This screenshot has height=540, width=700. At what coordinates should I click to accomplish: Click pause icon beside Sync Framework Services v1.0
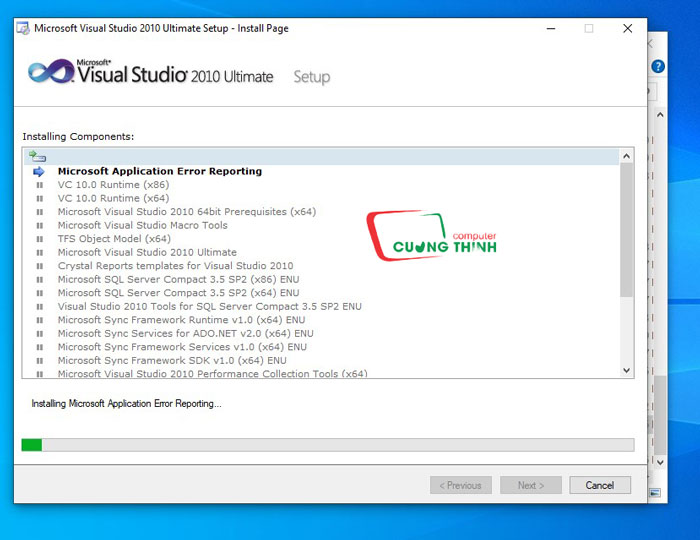[x=40, y=347]
